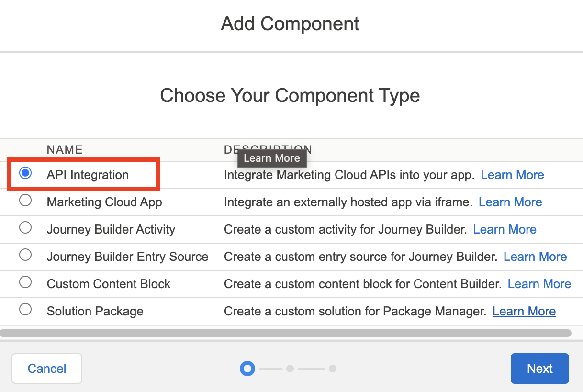The width and height of the screenshot is (583, 392).
Task: Click 'Create a custom solution for Package Manager.' text
Action: tap(355, 311)
